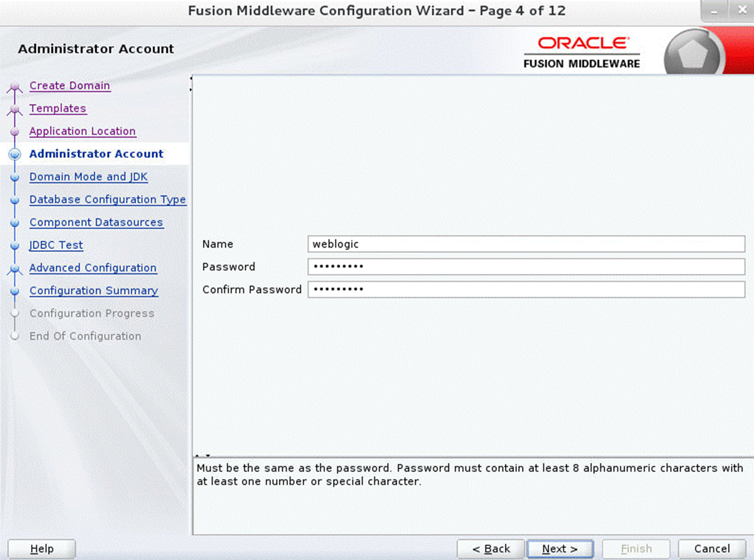This screenshot has width=754, height=560.
Task: Click the node icon next to JDBC Test
Action: pyautogui.click(x=15, y=245)
